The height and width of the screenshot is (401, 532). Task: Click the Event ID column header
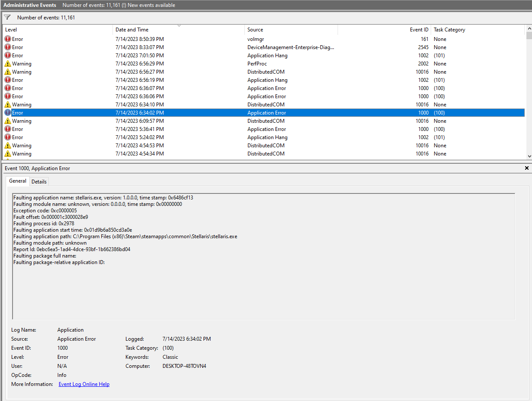point(419,29)
